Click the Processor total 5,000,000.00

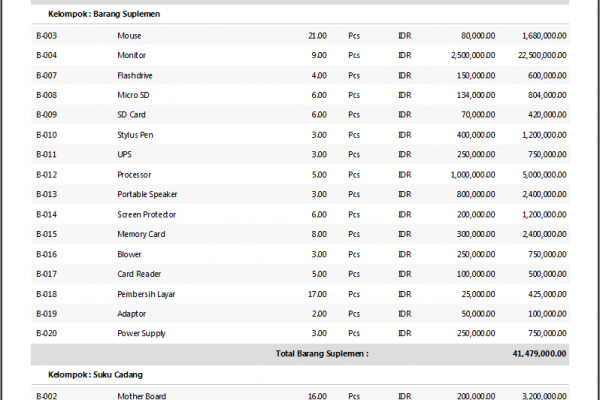[543, 174]
